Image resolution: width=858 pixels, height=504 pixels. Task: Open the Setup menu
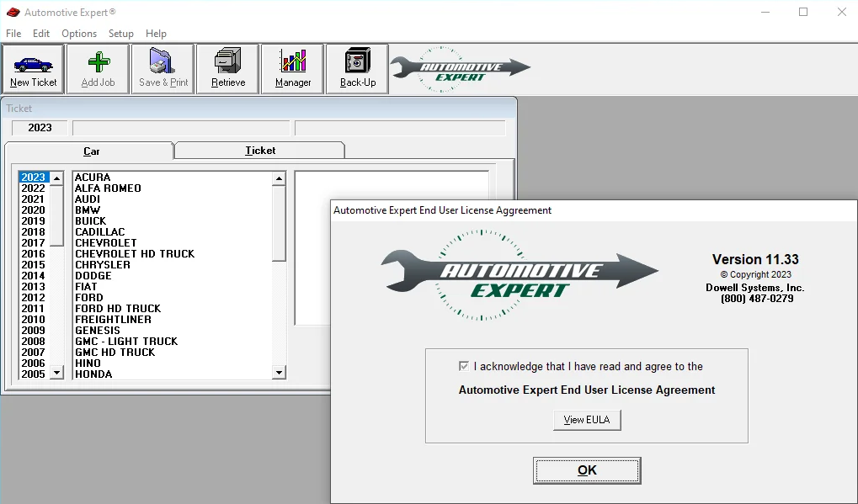[121, 34]
